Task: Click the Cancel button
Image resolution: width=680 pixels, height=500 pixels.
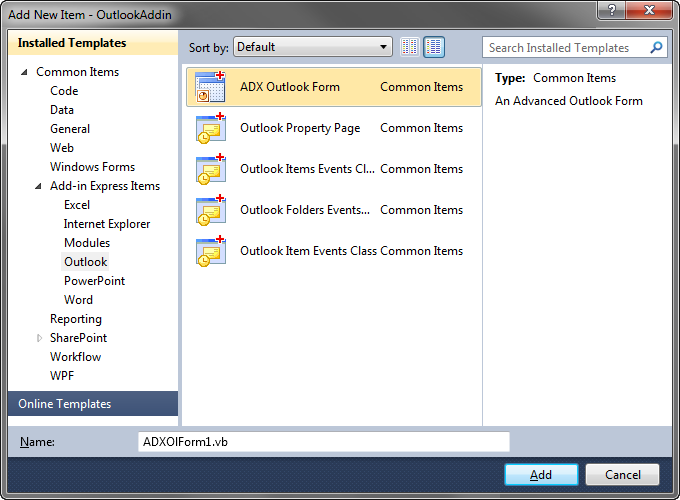Action: (x=622, y=475)
